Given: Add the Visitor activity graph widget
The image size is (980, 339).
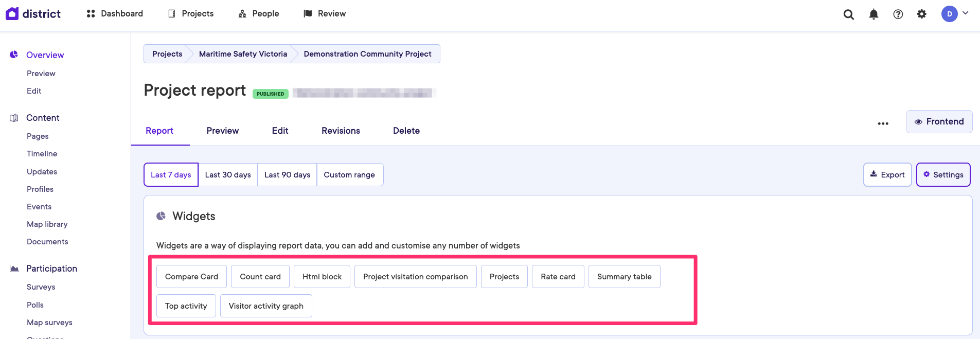Looking at the screenshot, I should [x=266, y=306].
